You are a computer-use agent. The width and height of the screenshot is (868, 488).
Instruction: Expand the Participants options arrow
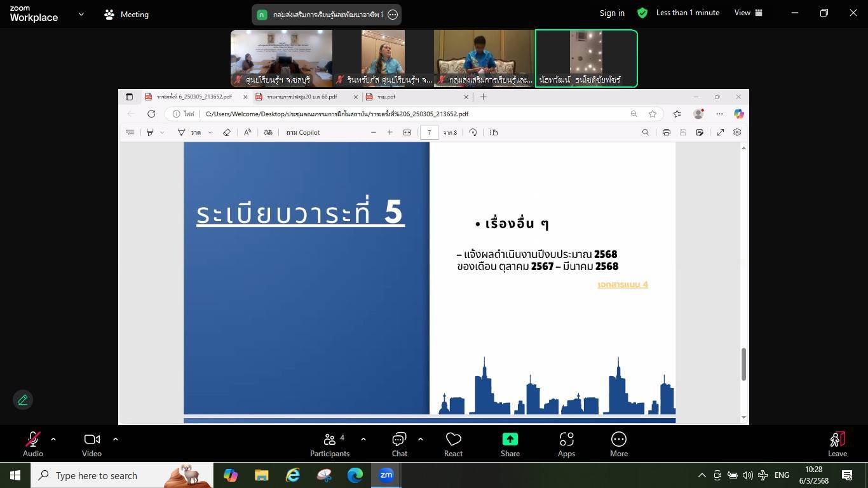(363, 439)
